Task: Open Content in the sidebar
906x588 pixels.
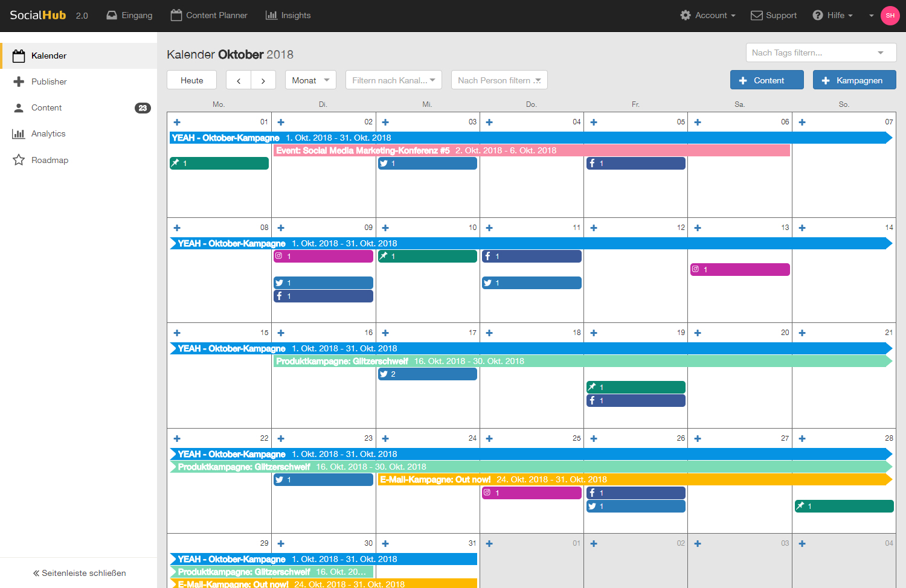Action: pyautogui.click(x=79, y=107)
